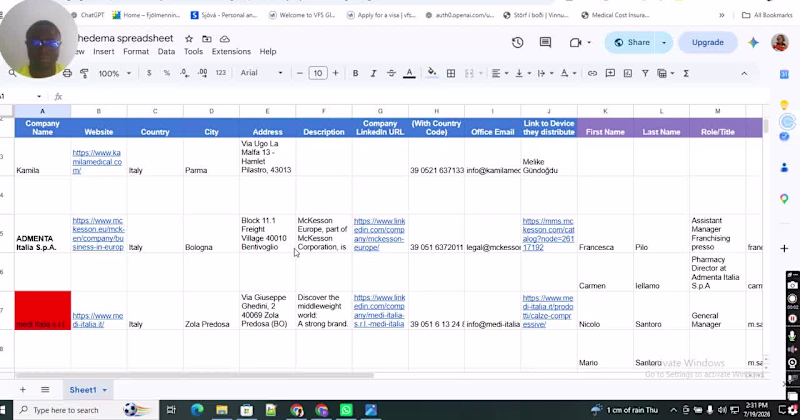Open the Sheet1 tab dropdown arrow
This screenshot has width=800, height=420.
coord(105,390)
